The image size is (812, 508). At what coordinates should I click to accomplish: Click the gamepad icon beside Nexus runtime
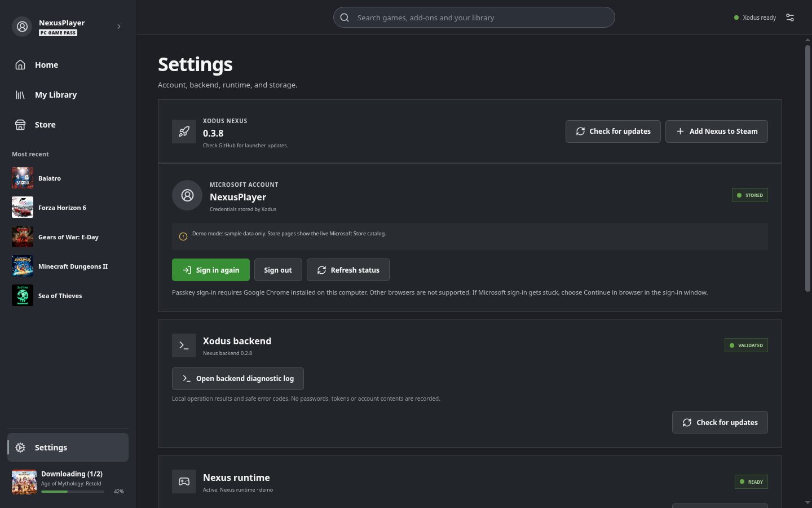tap(184, 481)
